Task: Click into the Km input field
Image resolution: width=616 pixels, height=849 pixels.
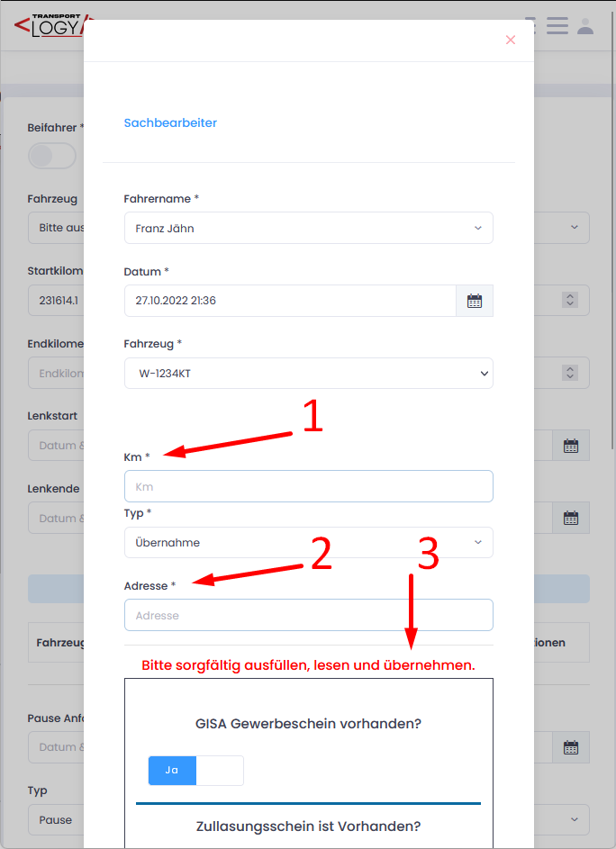Action: 308,486
